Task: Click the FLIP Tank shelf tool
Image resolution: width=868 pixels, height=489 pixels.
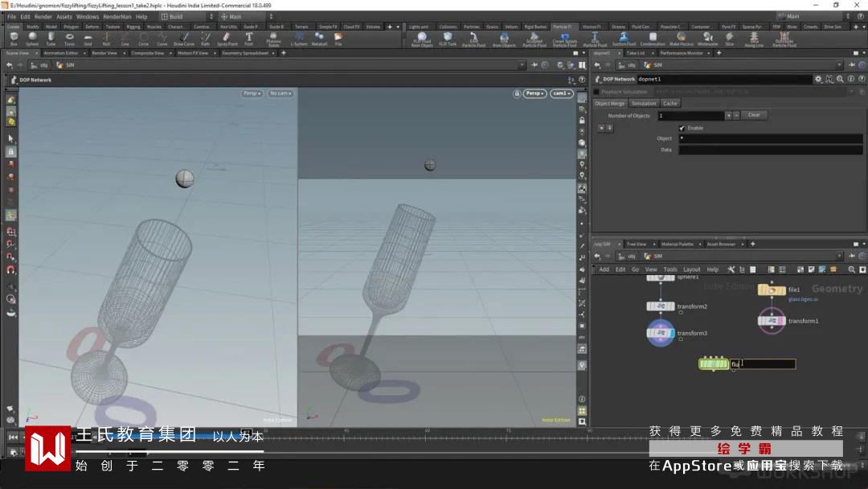Action: (x=448, y=39)
